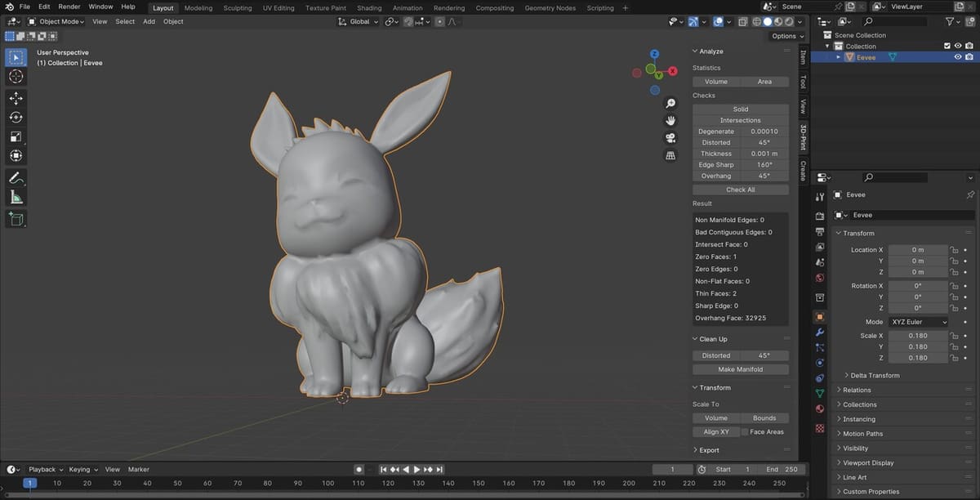
Task: Toggle lock for Location X
Action: [953, 250]
